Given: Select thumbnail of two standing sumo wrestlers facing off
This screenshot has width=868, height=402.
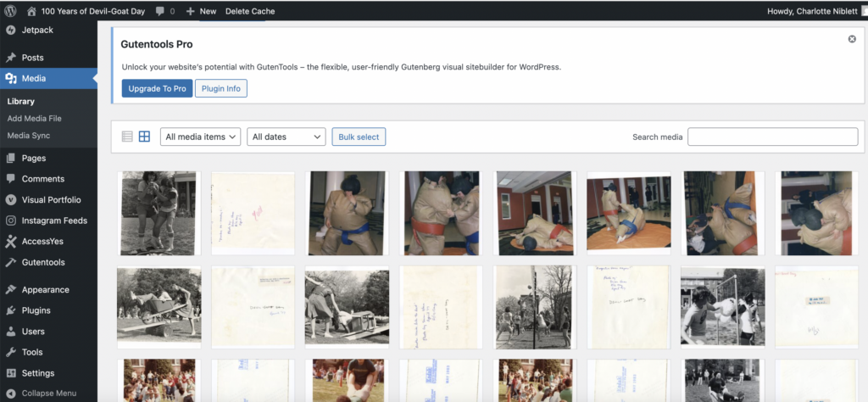Looking at the screenshot, I should [x=441, y=213].
